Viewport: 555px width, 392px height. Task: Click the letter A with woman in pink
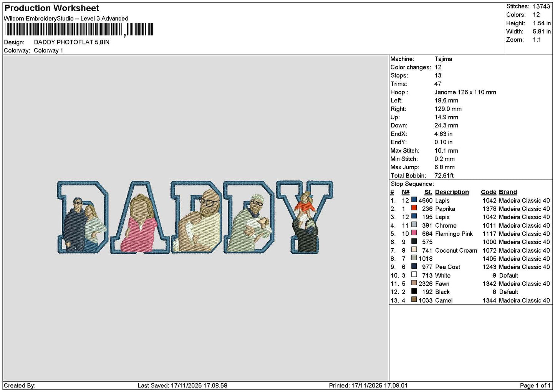click(140, 217)
